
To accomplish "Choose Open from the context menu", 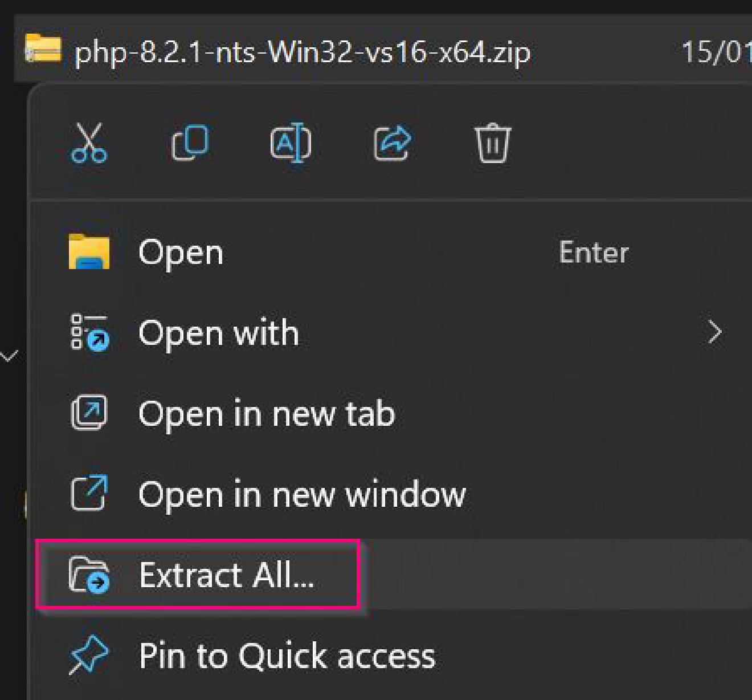I will [179, 252].
